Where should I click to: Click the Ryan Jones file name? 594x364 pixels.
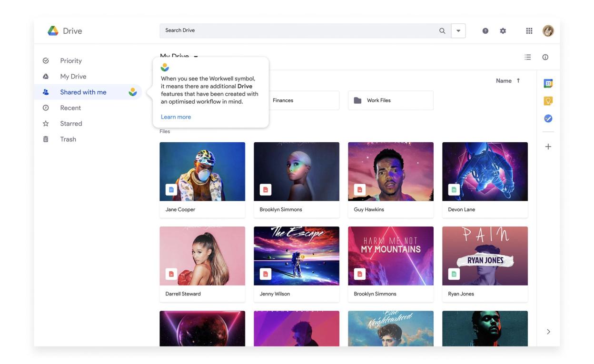(461, 294)
